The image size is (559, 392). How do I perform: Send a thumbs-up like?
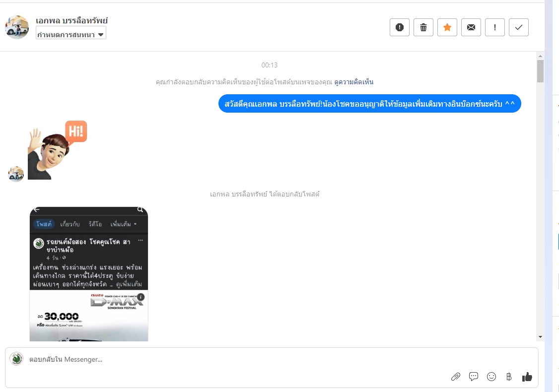[x=527, y=377]
